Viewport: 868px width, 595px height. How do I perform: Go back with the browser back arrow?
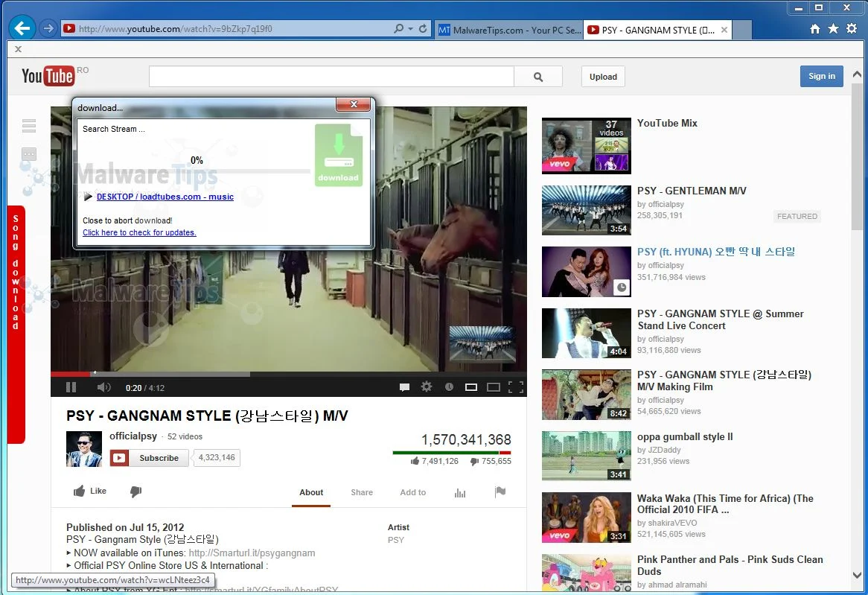coord(22,28)
